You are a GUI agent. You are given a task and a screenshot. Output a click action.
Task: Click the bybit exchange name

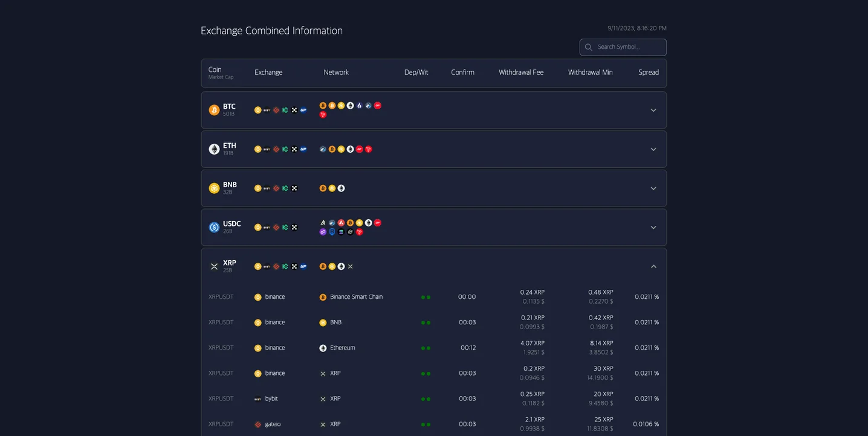271,399
